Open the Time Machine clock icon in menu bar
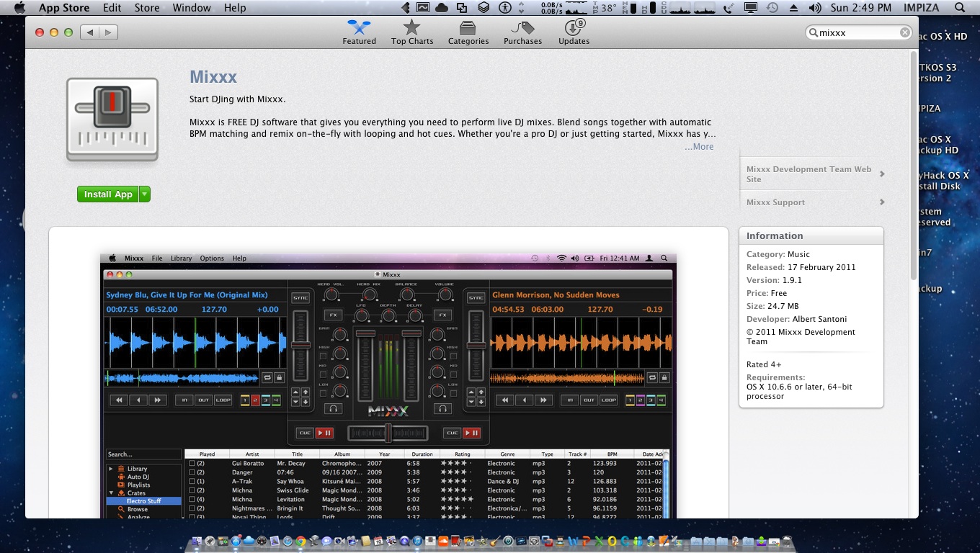 click(772, 8)
